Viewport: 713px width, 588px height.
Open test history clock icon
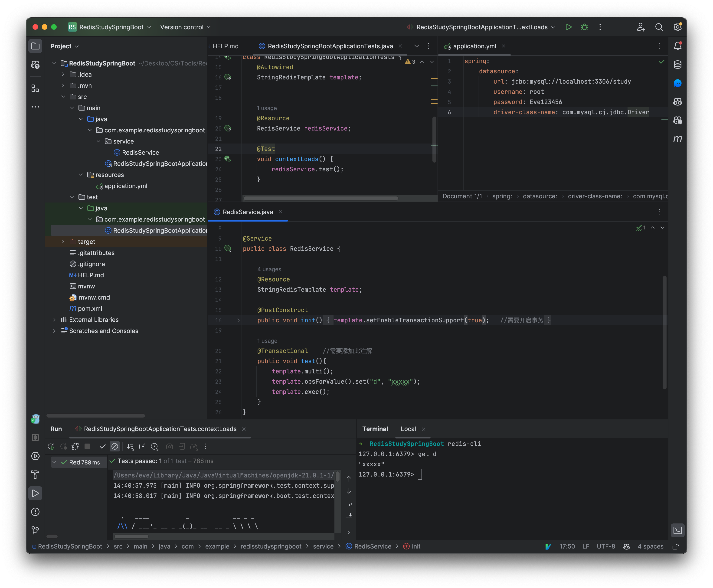click(x=154, y=446)
